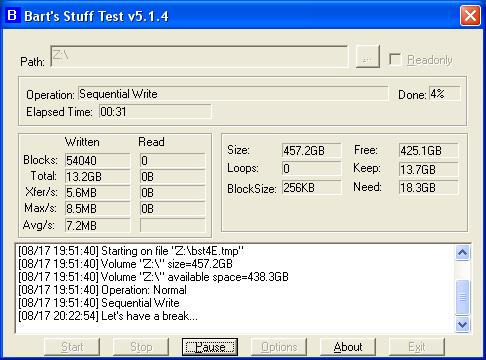
Task: Click log line with available space=438.3GB
Action: tap(153, 277)
